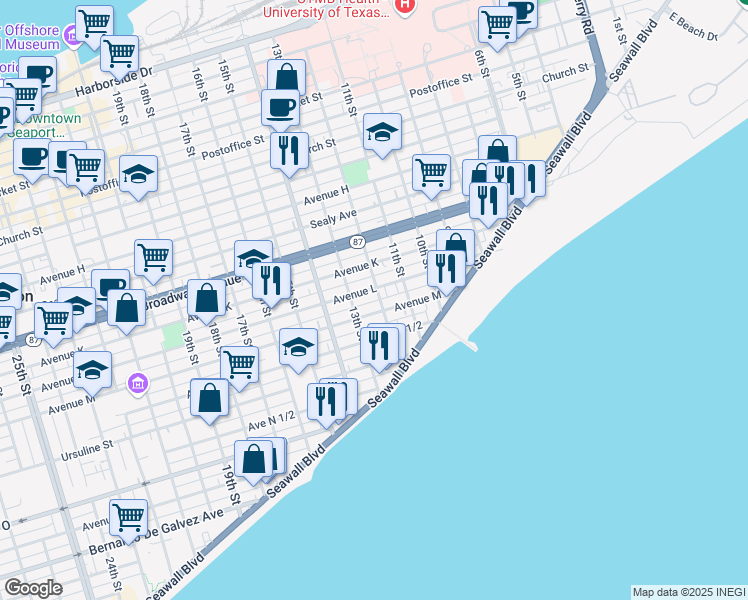
Task: Open the shopping bag marker near 18th St and Broadway
Action: click(206, 297)
